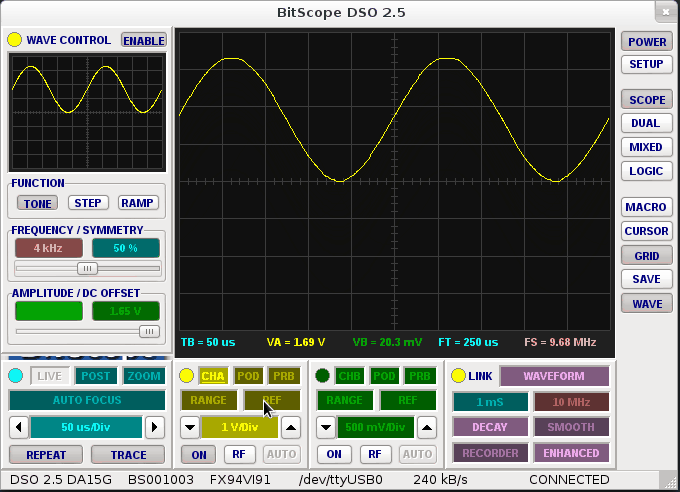Lower Channel B voltage scale arrow
The image size is (680, 492).
click(x=326, y=427)
